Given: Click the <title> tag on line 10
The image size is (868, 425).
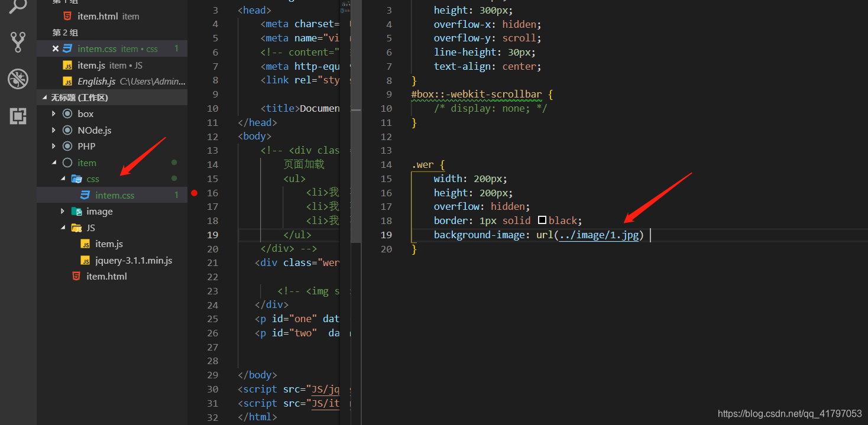Looking at the screenshot, I should point(280,108).
